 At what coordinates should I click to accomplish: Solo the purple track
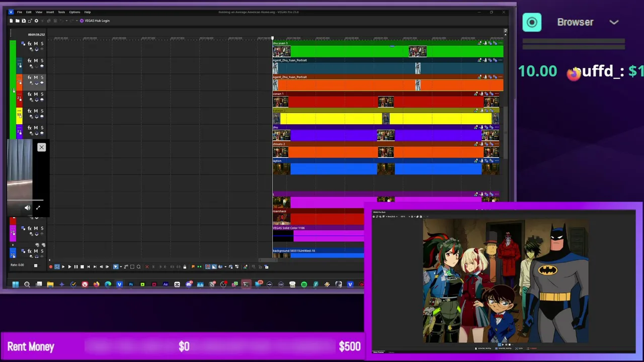[42, 128]
